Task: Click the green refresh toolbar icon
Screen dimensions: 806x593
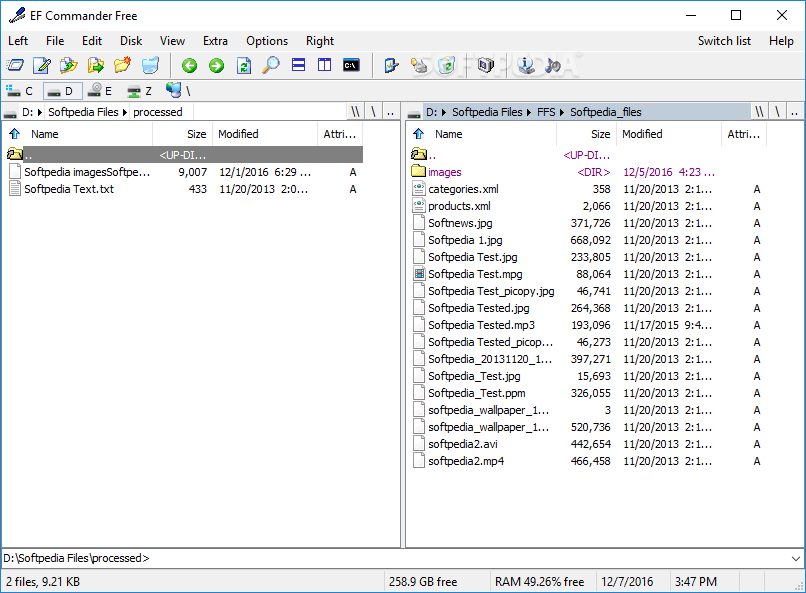Action: click(x=244, y=66)
